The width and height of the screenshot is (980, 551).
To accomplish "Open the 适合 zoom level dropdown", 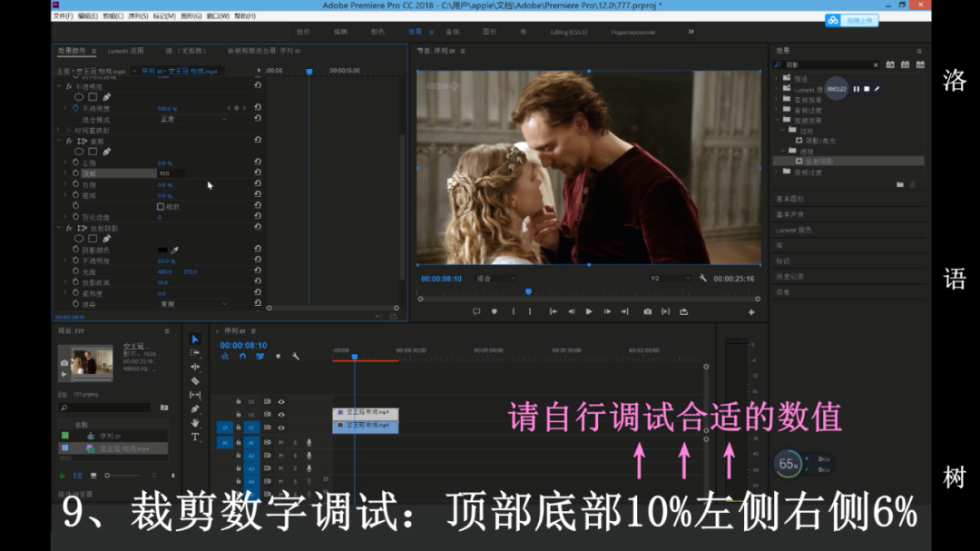I will tap(496, 279).
